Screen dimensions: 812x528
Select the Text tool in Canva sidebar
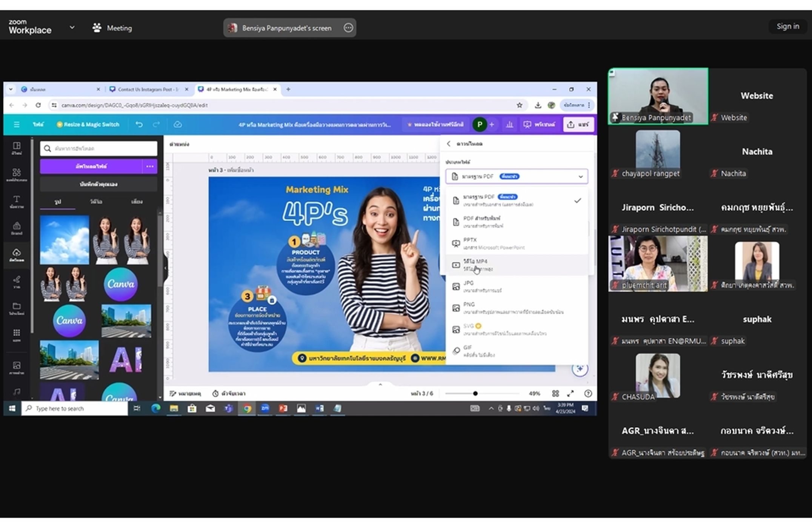pos(17,202)
